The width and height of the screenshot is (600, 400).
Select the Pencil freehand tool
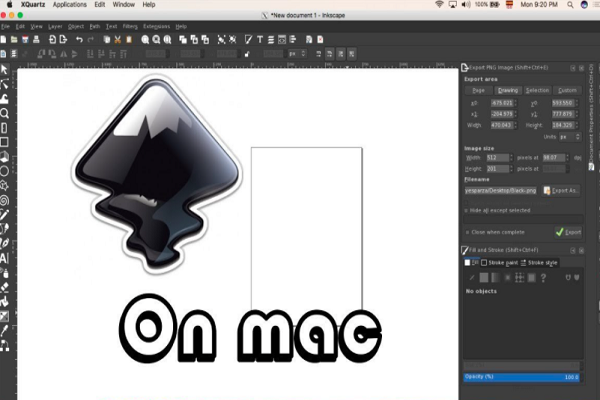4,214
